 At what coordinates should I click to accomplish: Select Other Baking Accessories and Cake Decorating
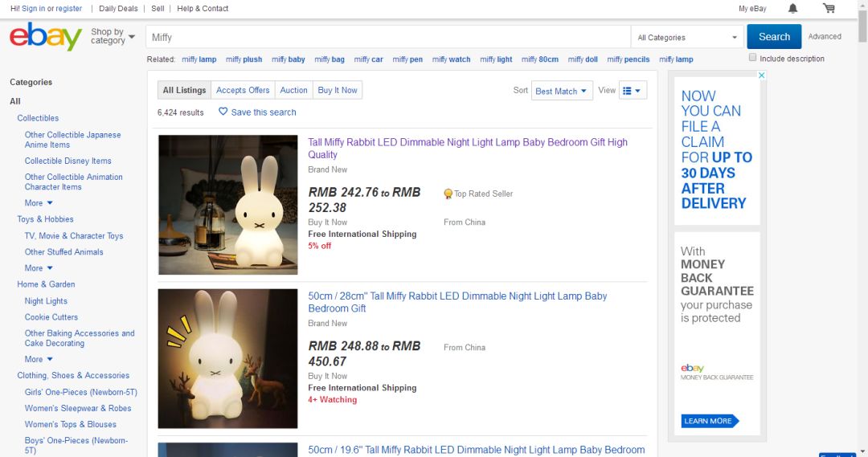79,338
